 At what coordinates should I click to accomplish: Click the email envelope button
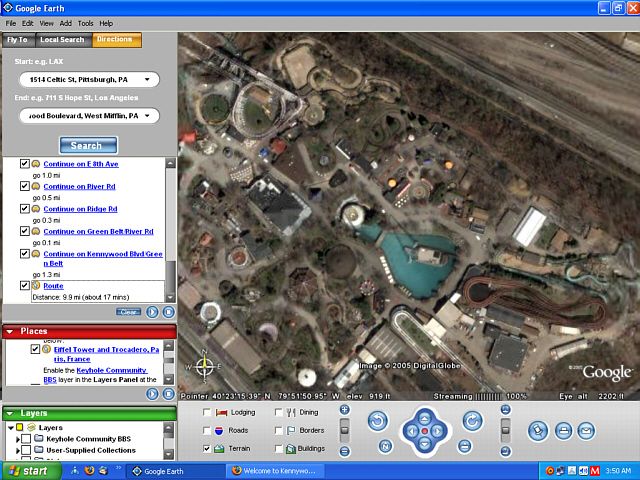[586, 431]
